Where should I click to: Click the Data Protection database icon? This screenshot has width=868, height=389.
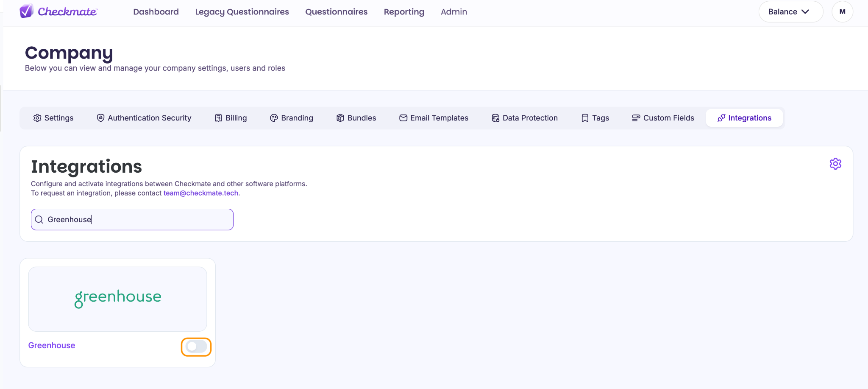tap(495, 118)
